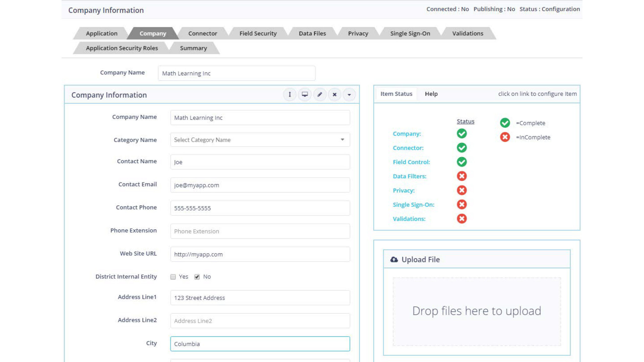The image size is (644, 362).
Task: Click the monitor fullscreen icon in panel header
Action: pyautogui.click(x=305, y=95)
